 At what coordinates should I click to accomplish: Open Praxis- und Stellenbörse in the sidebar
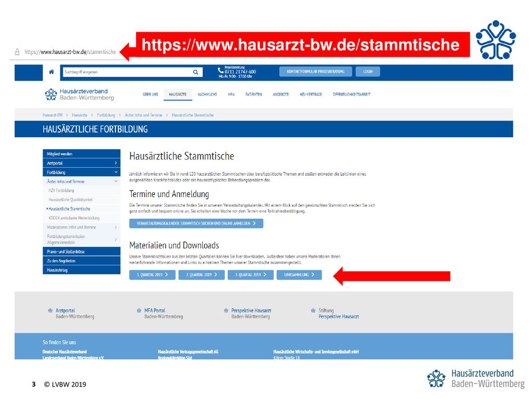pos(82,252)
